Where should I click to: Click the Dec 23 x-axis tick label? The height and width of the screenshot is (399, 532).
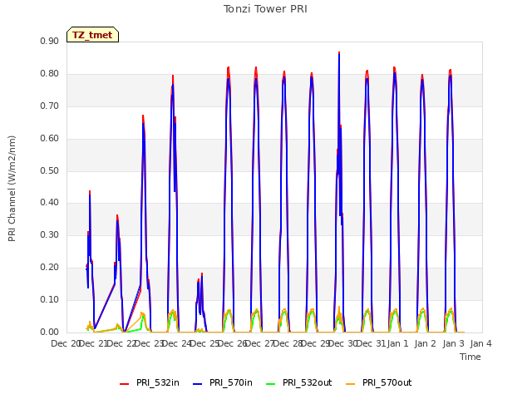tap(148, 343)
